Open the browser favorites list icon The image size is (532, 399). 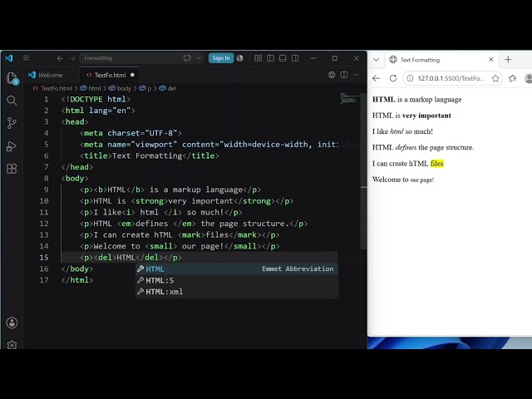tap(512, 78)
